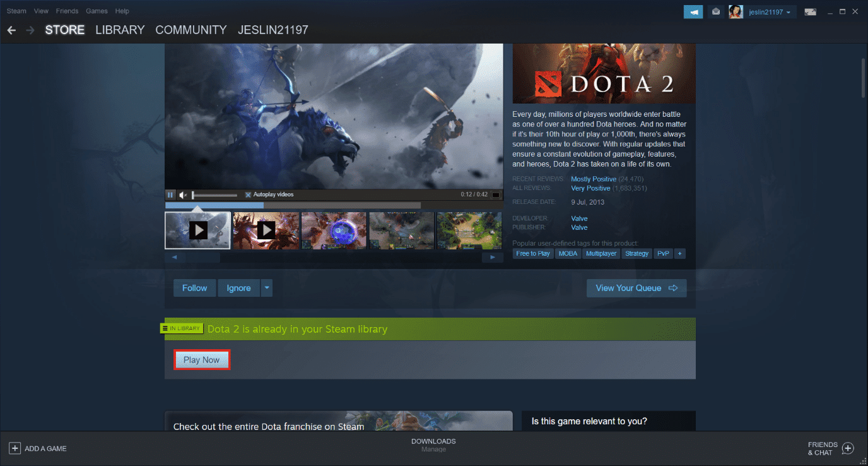Click 'Dota 2 is already in your Steam library' text
The width and height of the screenshot is (868, 466).
pyautogui.click(x=297, y=329)
